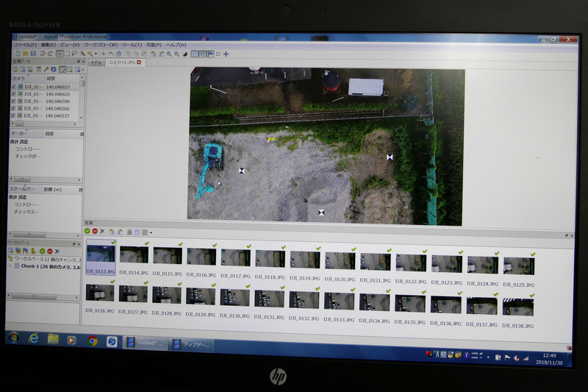Click the Windows Start button
The image size is (588, 392).
coord(13,339)
